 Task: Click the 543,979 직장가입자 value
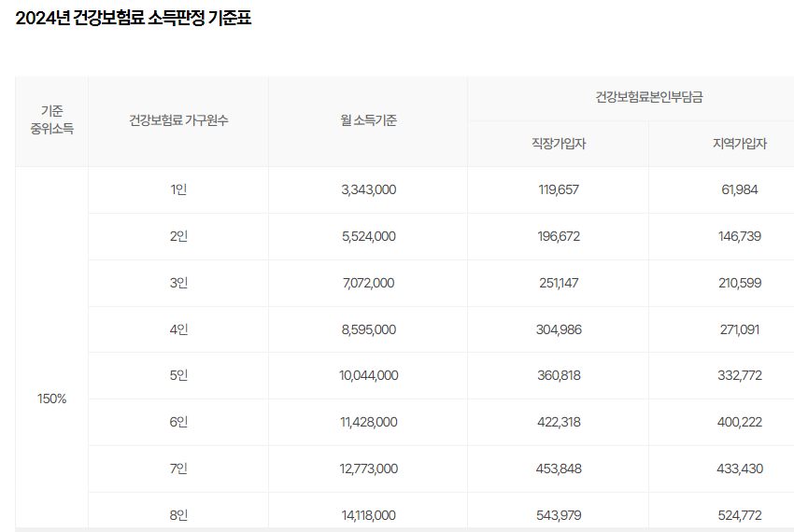559,515
